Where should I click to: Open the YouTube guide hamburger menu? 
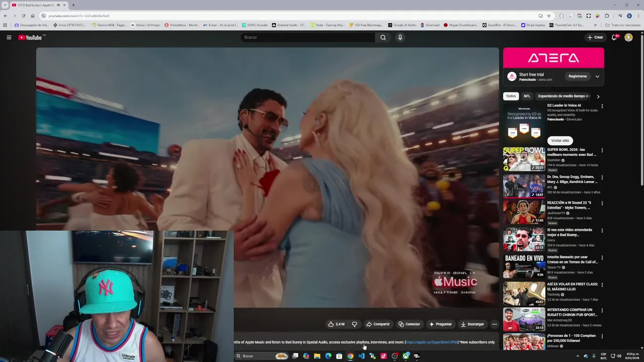pos(9,37)
